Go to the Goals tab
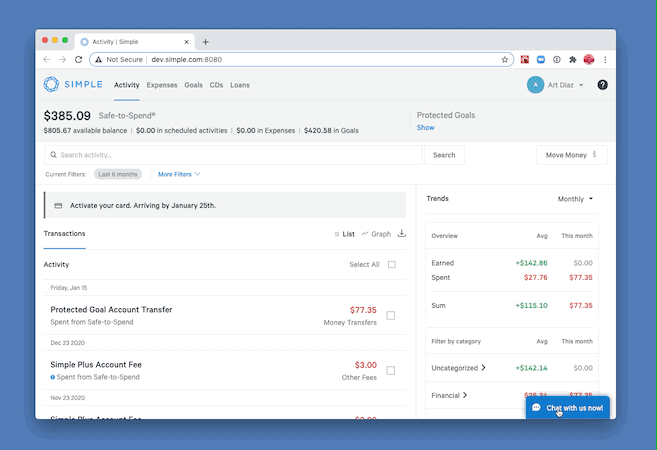This screenshot has height=450, width=657. [194, 85]
